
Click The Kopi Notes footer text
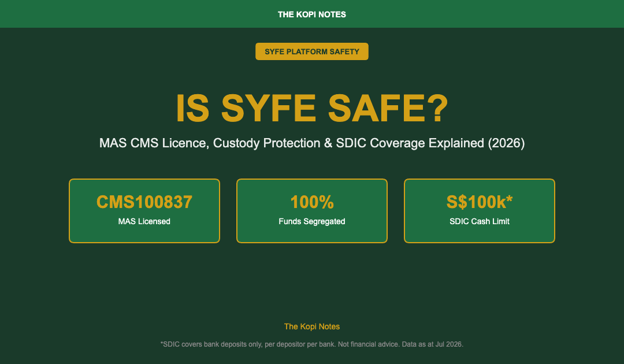click(312, 326)
